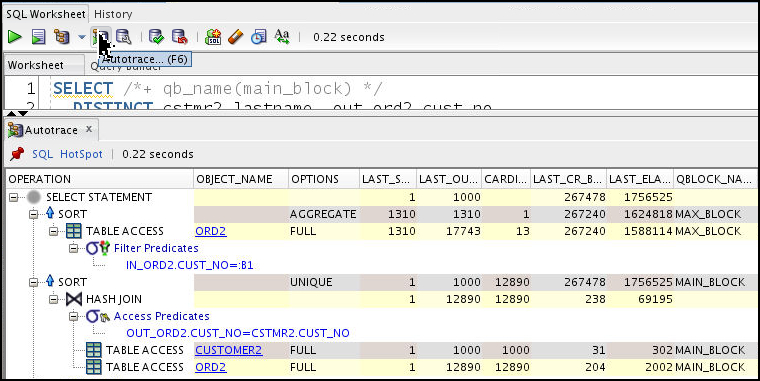Collapse the Access Predicates node

[73, 316]
